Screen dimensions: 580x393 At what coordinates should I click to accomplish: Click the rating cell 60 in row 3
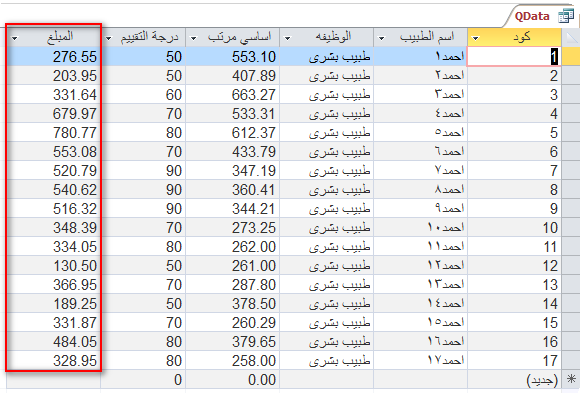coord(143,95)
